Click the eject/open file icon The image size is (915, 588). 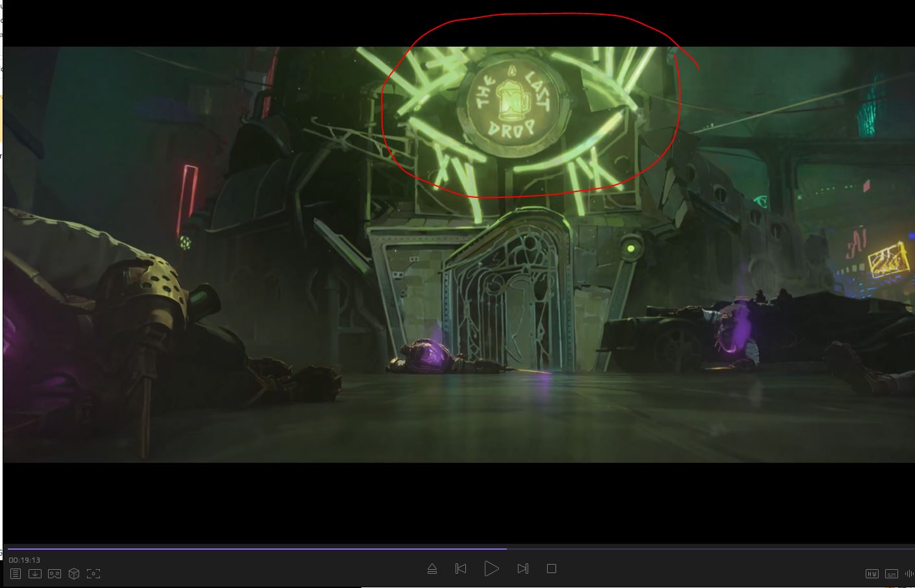point(432,569)
